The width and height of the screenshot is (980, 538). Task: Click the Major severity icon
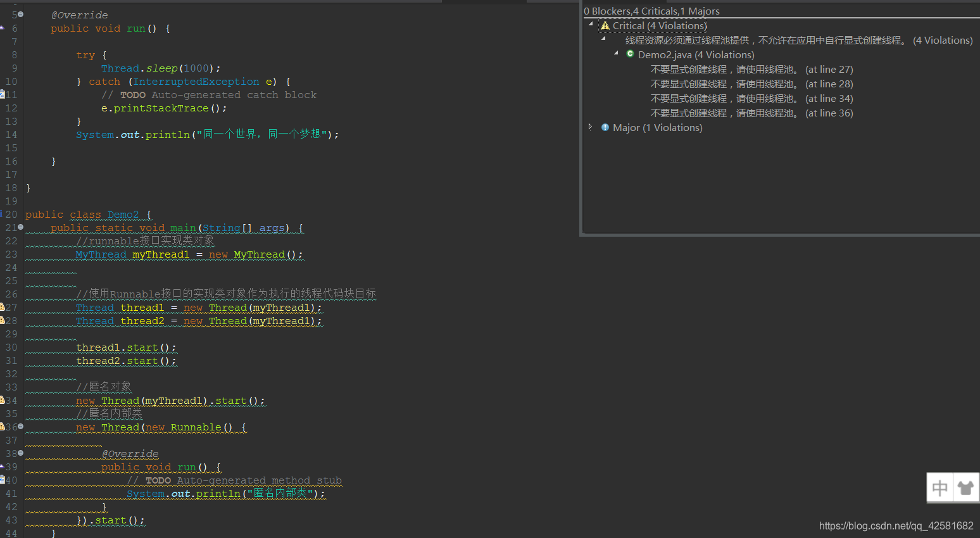605,127
